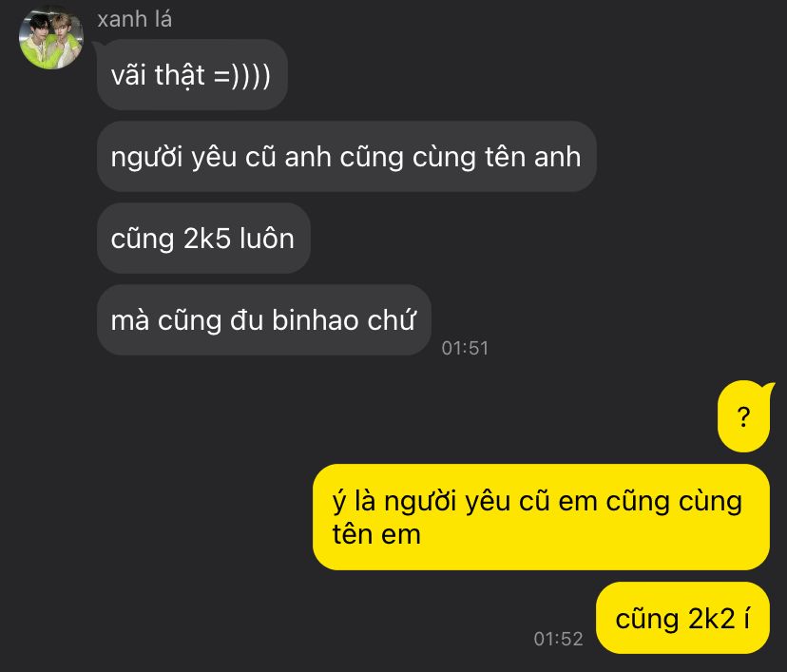Click the 01:52 timestamp
The height and width of the screenshot is (672, 787).
[558, 639]
